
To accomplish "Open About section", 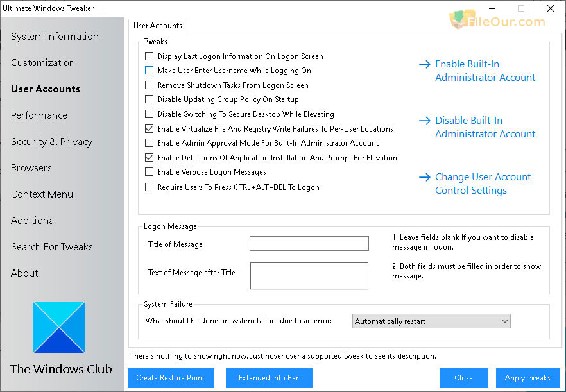I will click(x=24, y=273).
